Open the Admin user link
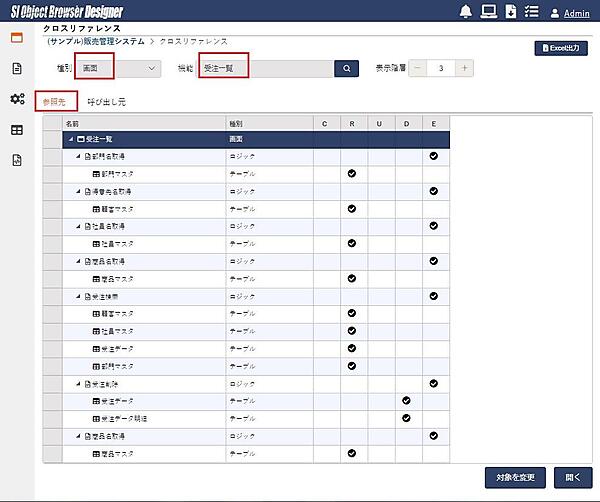The image size is (600, 502). pyautogui.click(x=576, y=14)
